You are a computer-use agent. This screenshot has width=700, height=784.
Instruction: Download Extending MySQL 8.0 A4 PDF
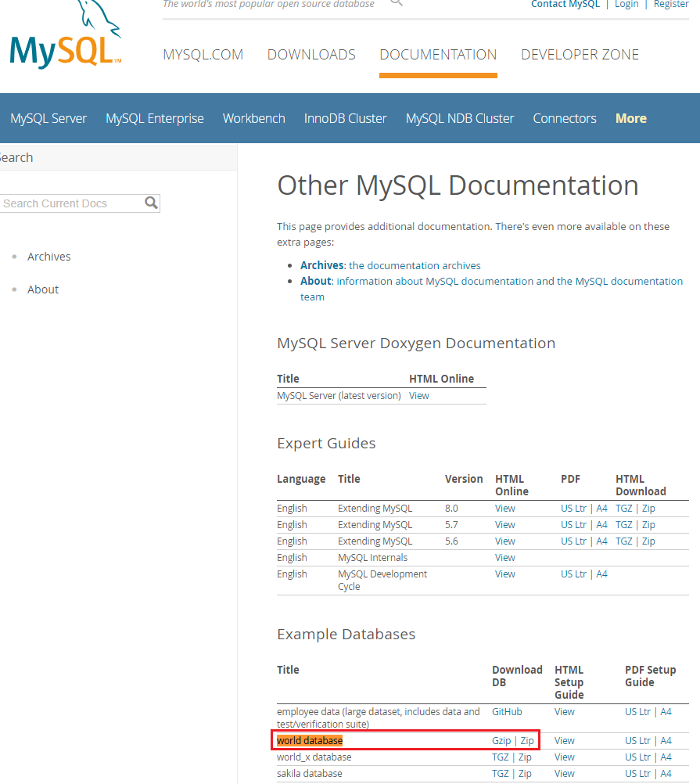click(601, 508)
